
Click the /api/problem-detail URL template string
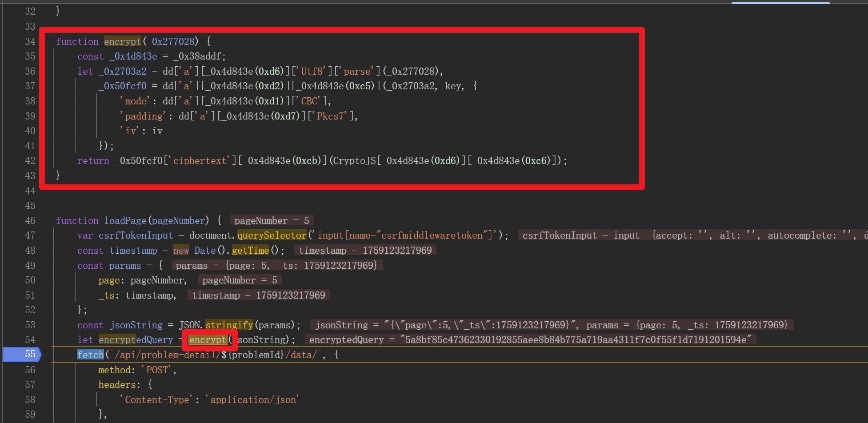click(216, 354)
